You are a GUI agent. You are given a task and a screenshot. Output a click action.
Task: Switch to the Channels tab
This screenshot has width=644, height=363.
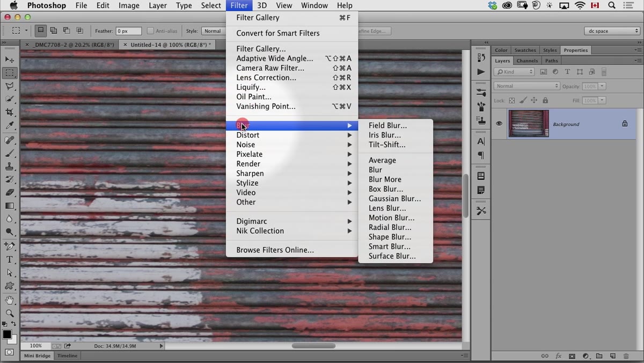pyautogui.click(x=527, y=61)
